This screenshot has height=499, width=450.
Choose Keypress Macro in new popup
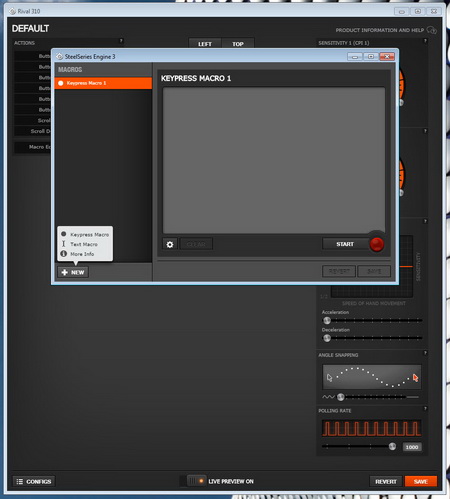click(89, 235)
